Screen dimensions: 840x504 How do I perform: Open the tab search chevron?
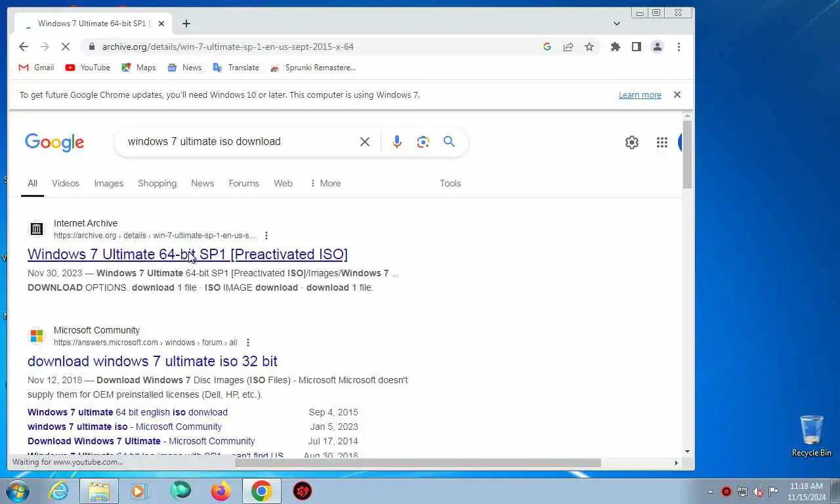tap(617, 24)
